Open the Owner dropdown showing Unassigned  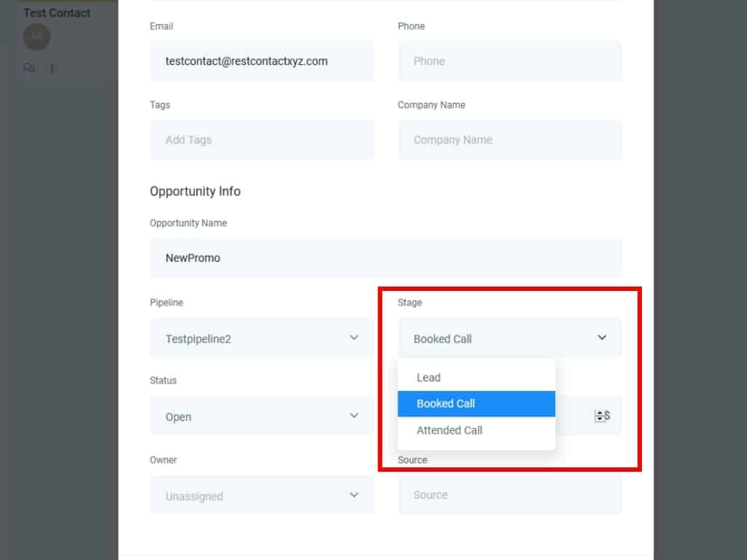tap(261, 496)
